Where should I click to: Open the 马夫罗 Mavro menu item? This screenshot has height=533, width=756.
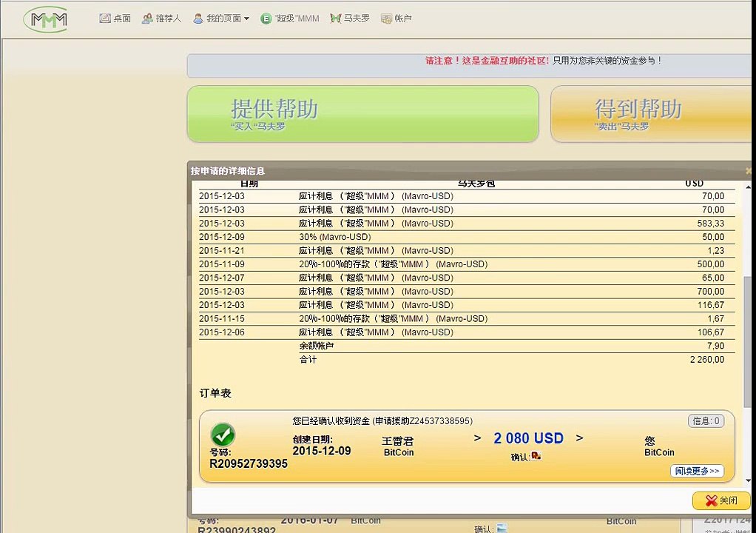click(x=350, y=19)
